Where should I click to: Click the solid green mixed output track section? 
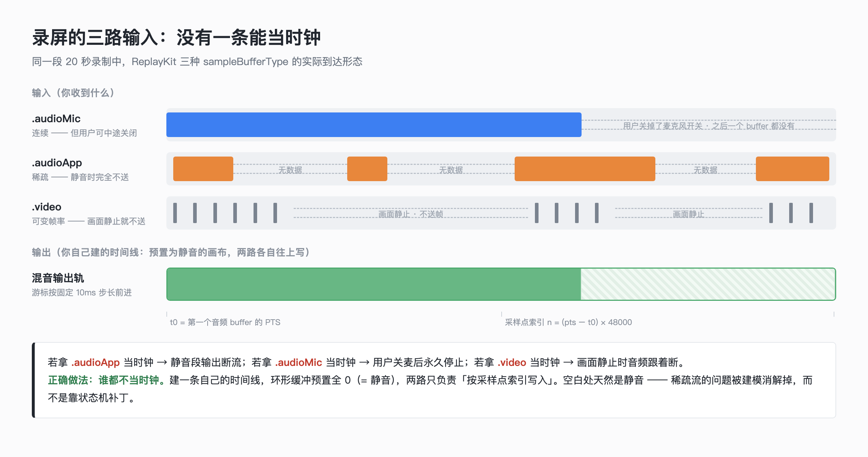click(x=374, y=284)
